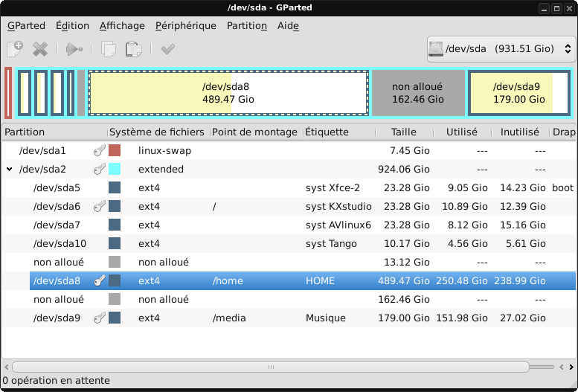This screenshot has width=578, height=392.
Task: Click the key icon on /dev/sda6 row
Action: coord(100,206)
